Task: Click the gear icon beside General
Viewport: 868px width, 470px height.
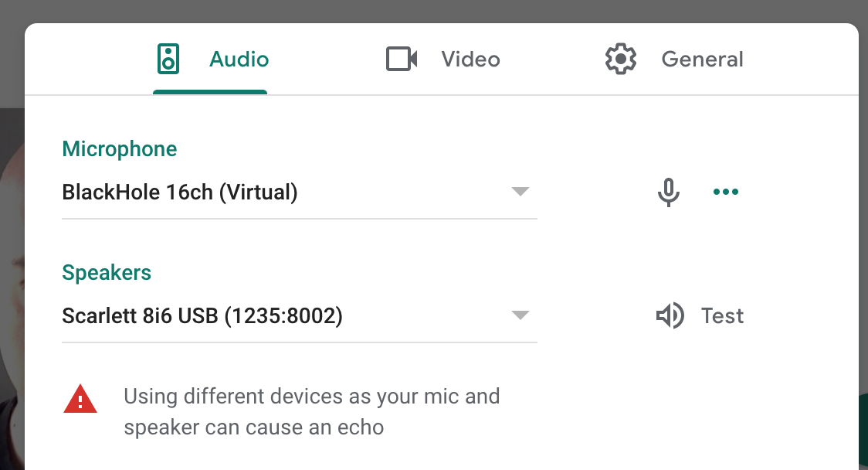Action: point(620,59)
